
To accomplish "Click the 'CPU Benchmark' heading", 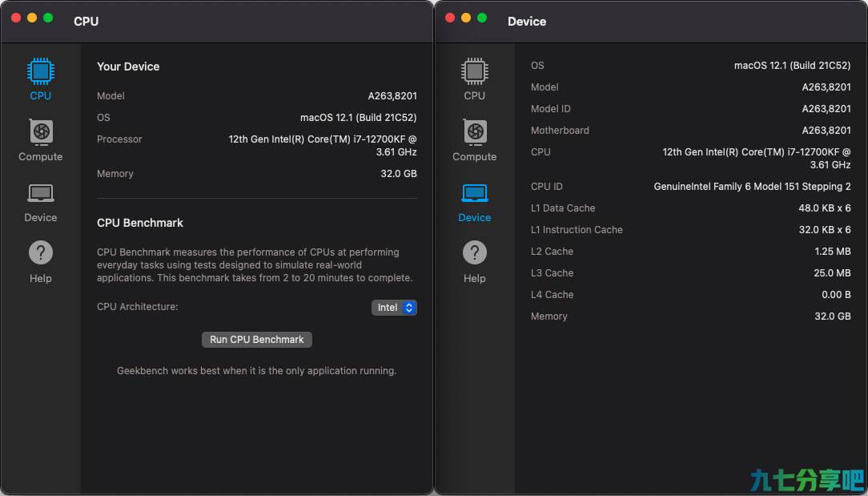I will [x=140, y=223].
